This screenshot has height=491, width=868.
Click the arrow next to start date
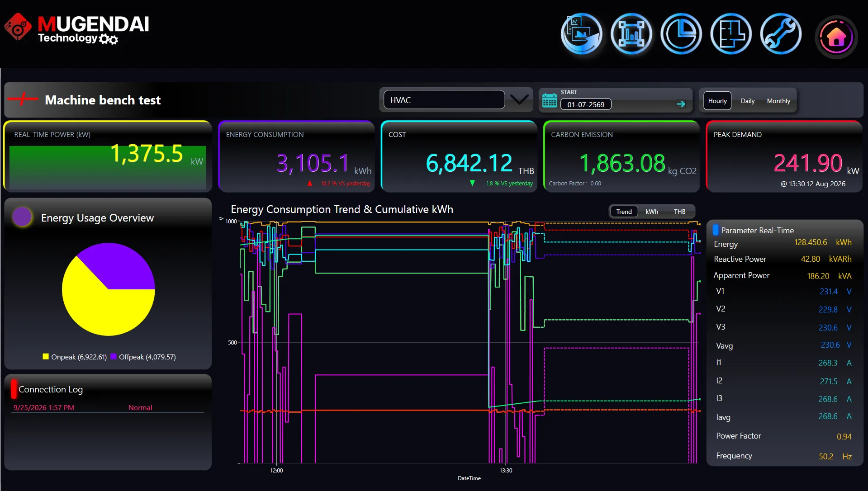coord(681,104)
